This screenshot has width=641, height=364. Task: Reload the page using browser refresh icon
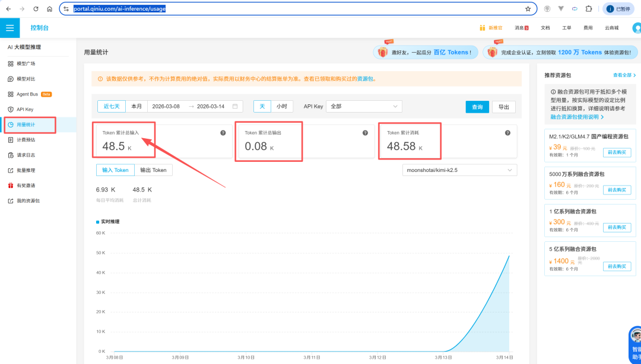click(36, 9)
